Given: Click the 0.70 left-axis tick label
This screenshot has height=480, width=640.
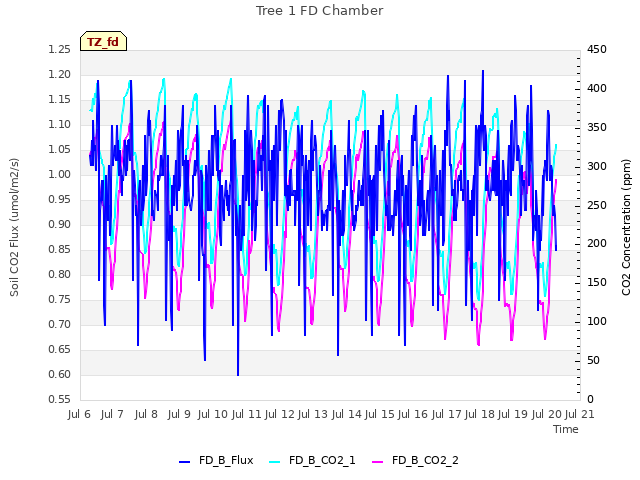Looking at the screenshot, I should (x=60, y=324).
